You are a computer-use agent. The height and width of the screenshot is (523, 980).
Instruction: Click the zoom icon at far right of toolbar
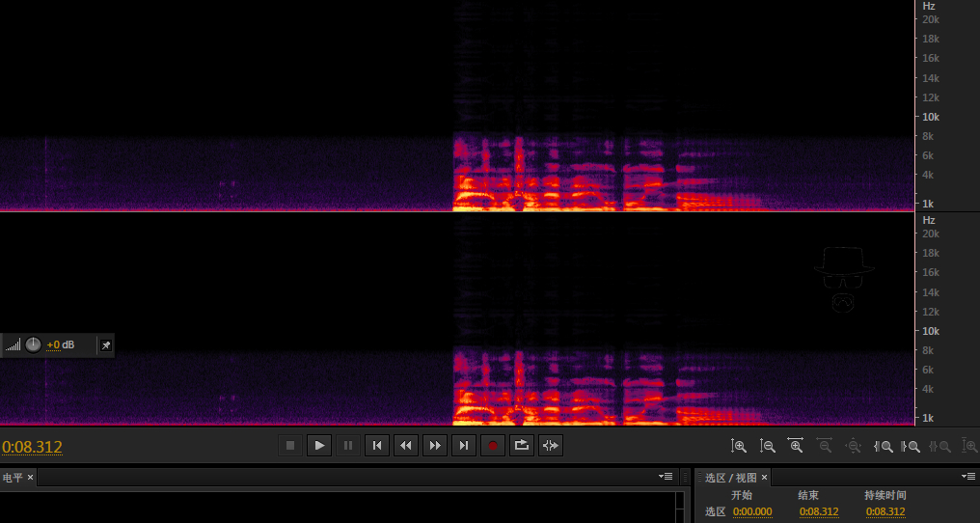click(x=969, y=446)
